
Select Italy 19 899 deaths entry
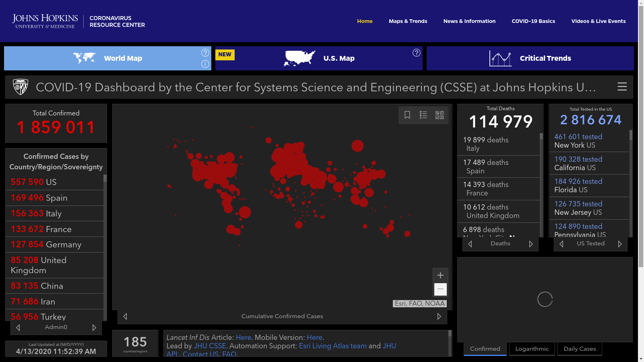click(499, 144)
